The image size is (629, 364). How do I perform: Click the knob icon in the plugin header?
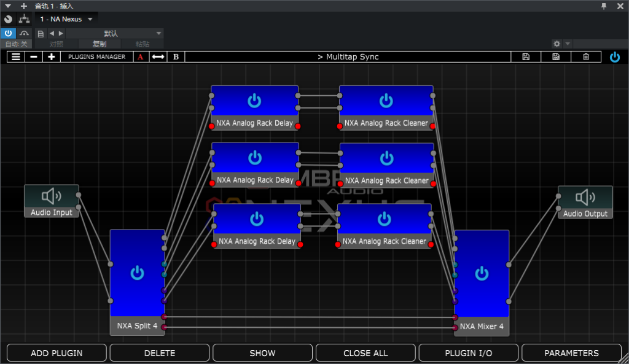coord(8,19)
